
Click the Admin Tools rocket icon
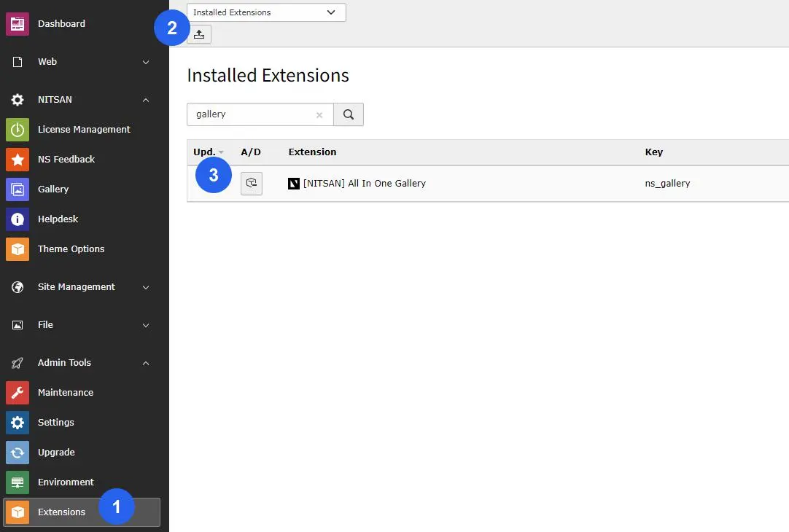click(x=17, y=362)
